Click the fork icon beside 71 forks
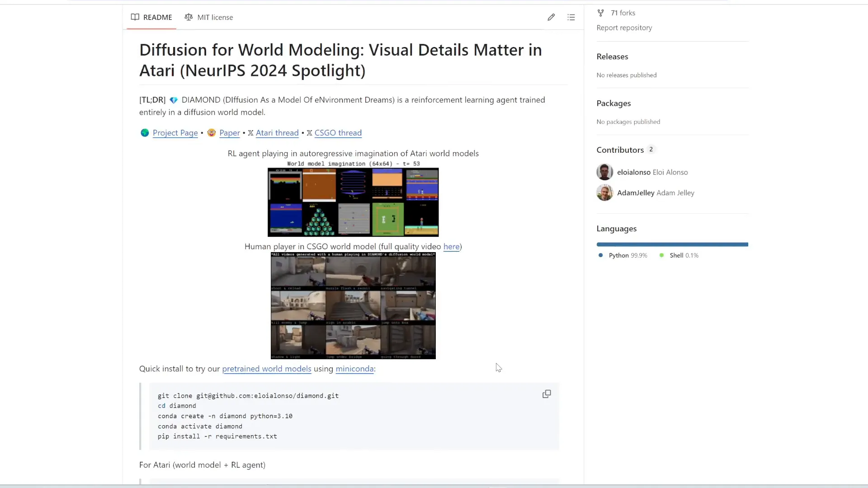Image resolution: width=868 pixels, height=488 pixels. coord(600,13)
